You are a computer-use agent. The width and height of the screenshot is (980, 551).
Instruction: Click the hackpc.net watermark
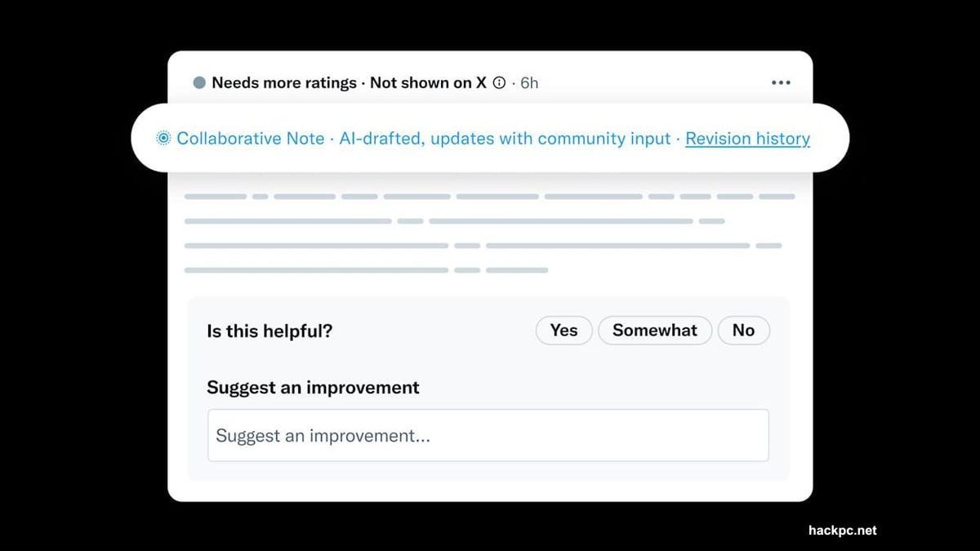click(842, 531)
